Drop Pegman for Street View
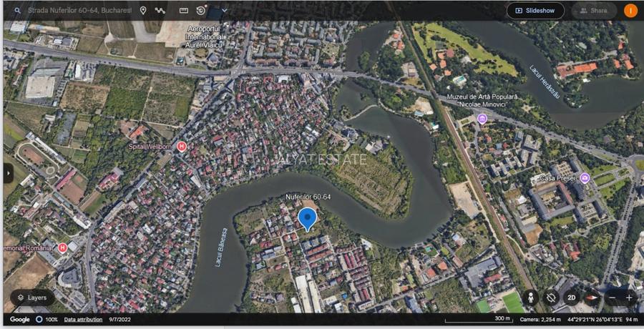Screen dimensions: 644x329 531,298
